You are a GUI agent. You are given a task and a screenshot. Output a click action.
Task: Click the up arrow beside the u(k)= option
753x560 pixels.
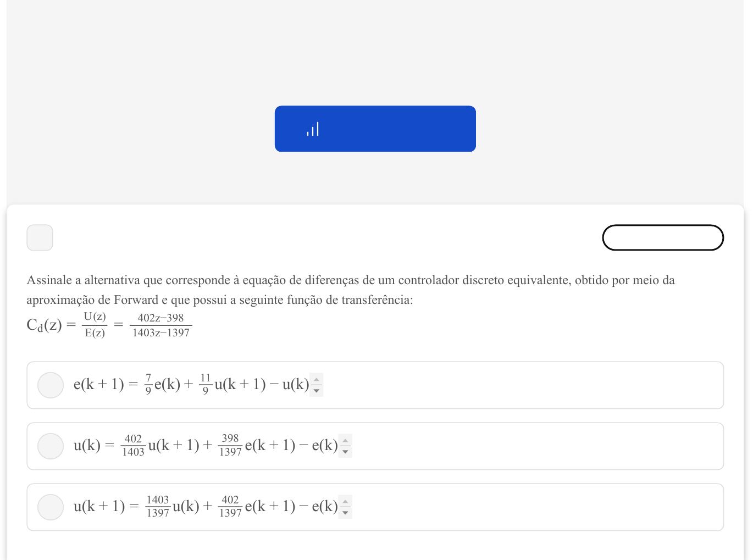(345, 440)
